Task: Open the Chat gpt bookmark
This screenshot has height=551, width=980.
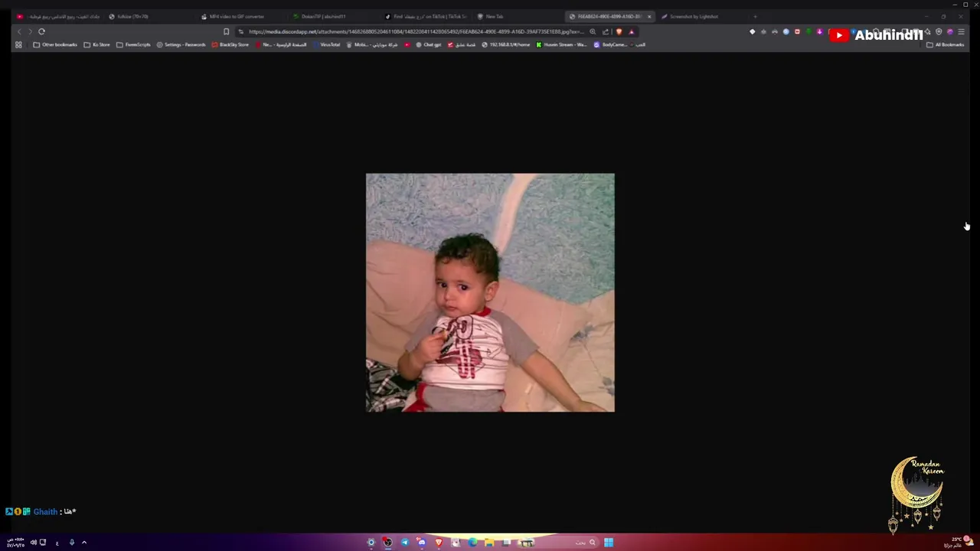Action: click(428, 44)
